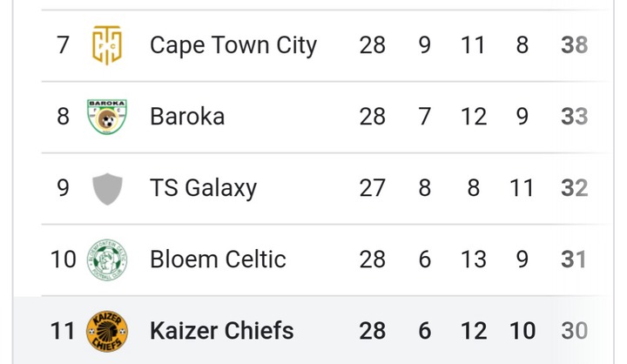Select the highlighted Kaizer Chiefs team name
The height and width of the screenshot is (364, 627).
(x=221, y=331)
